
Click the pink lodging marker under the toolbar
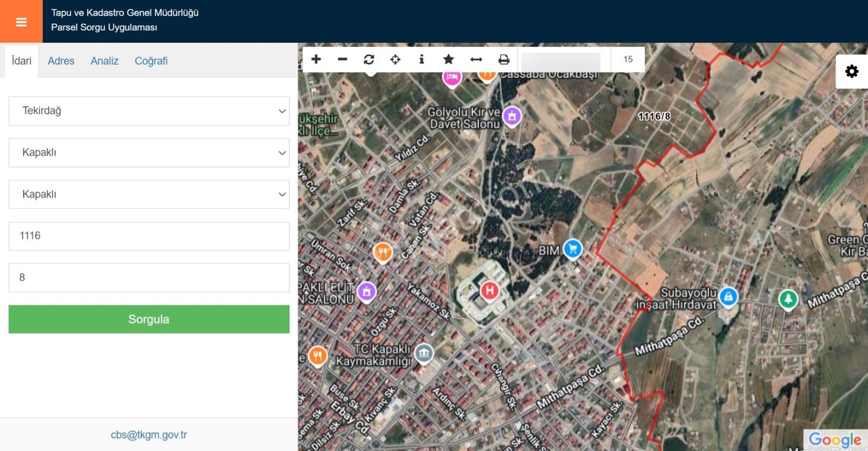click(x=452, y=78)
